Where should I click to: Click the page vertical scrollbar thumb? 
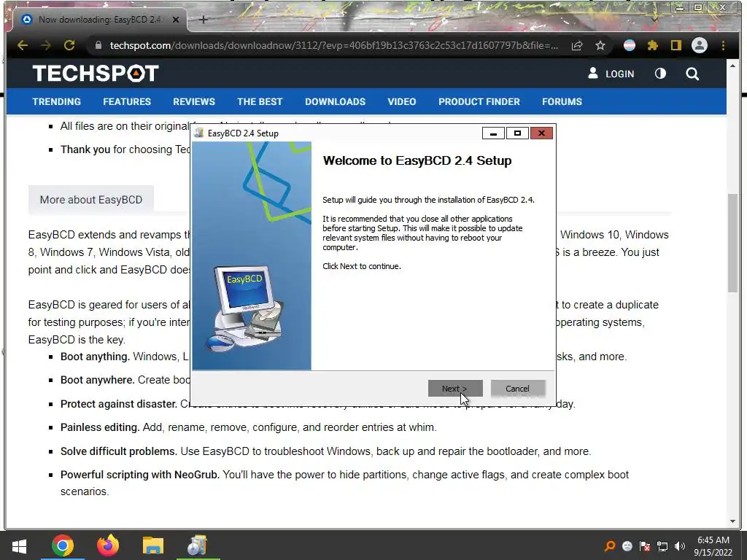pos(732,243)
